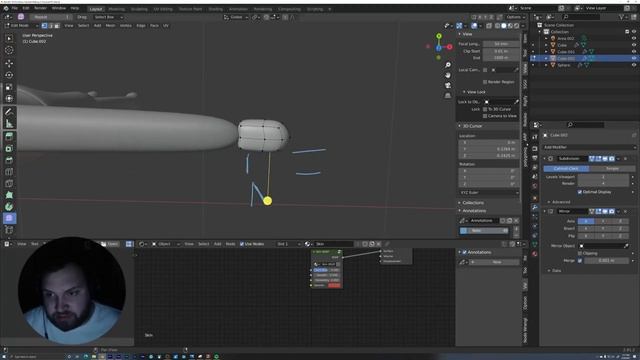640x360 pixels.
Task: Select the Simple subdivision button
Action: click(x=612, y=169)
